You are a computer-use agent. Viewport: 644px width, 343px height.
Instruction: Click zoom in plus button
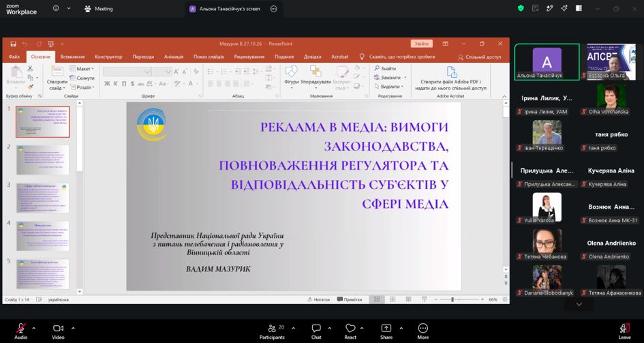(x=482, y=299)
